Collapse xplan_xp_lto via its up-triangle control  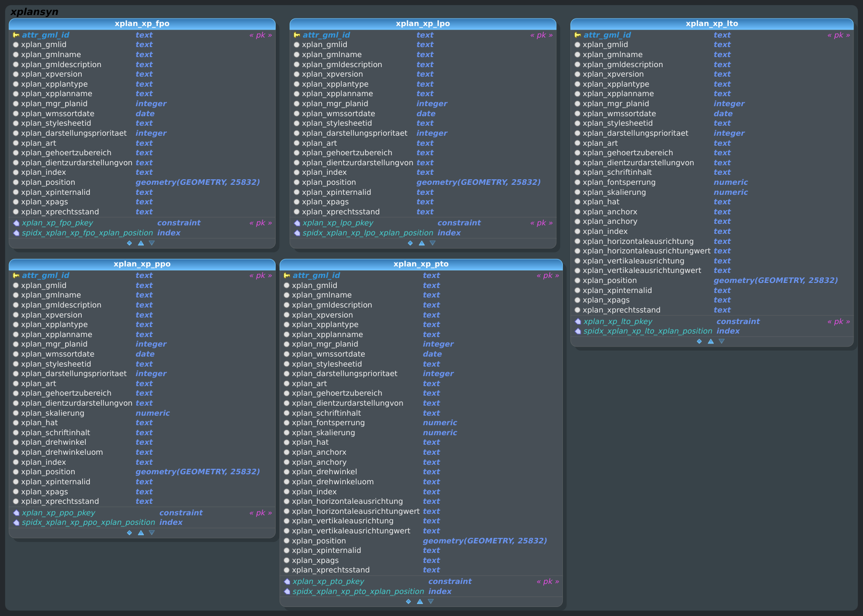click(x=711, y=341)
